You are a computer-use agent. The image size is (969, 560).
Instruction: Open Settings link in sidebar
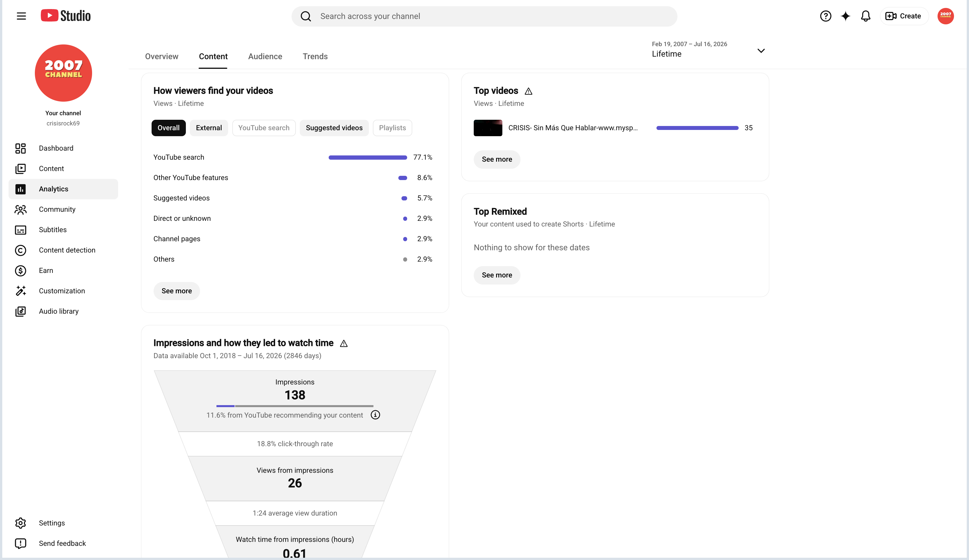click(x=63, y=523)
